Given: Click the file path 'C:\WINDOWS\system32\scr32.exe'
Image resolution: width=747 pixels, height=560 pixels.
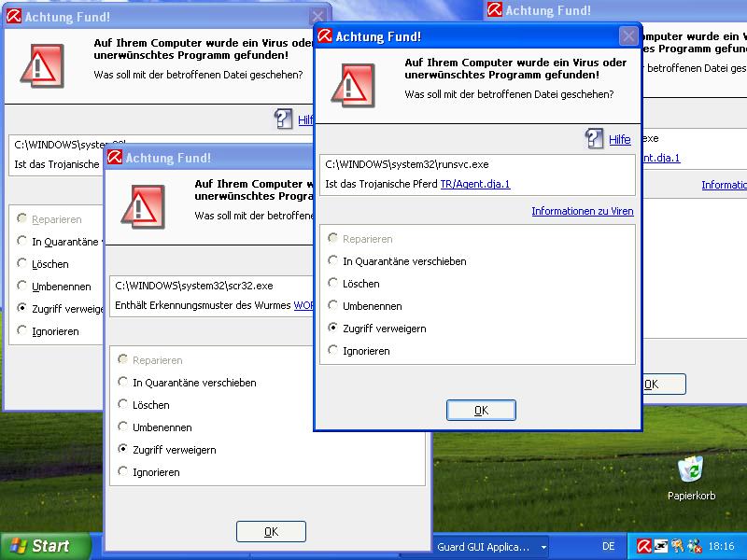Looking at the screenshot, I should click(194, 286).
